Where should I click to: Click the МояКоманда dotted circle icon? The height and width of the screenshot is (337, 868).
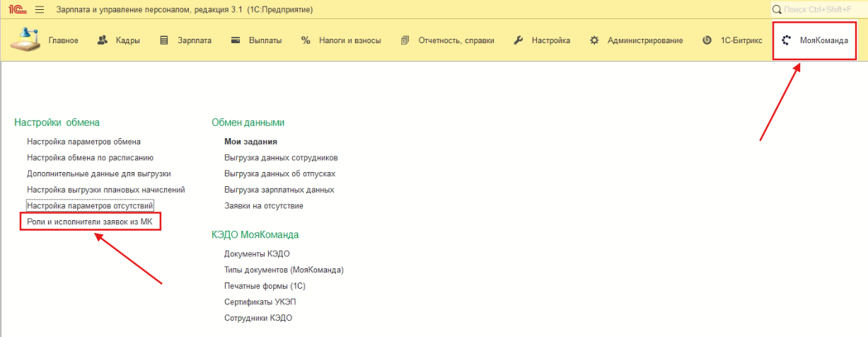(786, 40)
